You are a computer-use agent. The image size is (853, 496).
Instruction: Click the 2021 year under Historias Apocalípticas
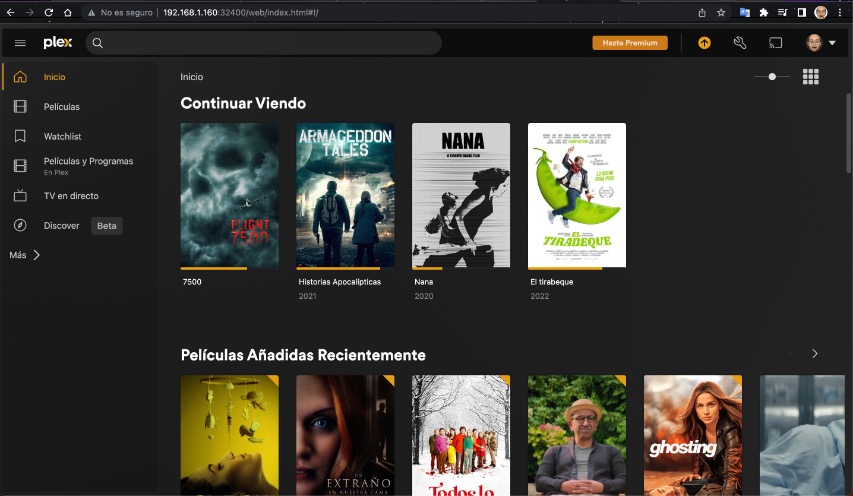pyautogui.click(x=307, y=296)
